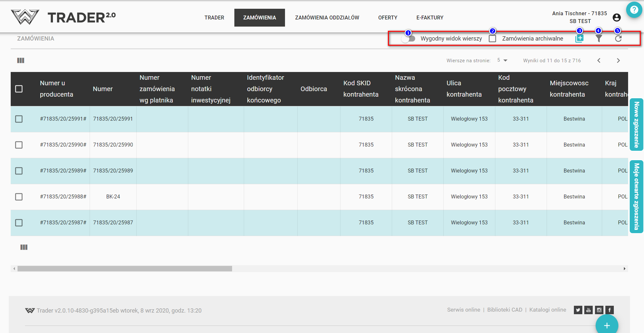Click the horizontal table scrollbar
Screen dimensions: 644x333
pyautogui.click(x=125, y=268)
